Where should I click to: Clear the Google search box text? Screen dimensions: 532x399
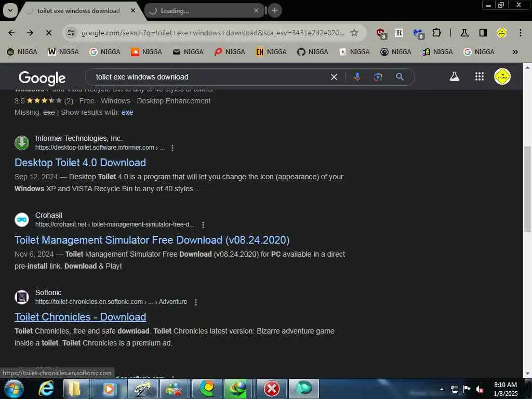pos(334,77)
